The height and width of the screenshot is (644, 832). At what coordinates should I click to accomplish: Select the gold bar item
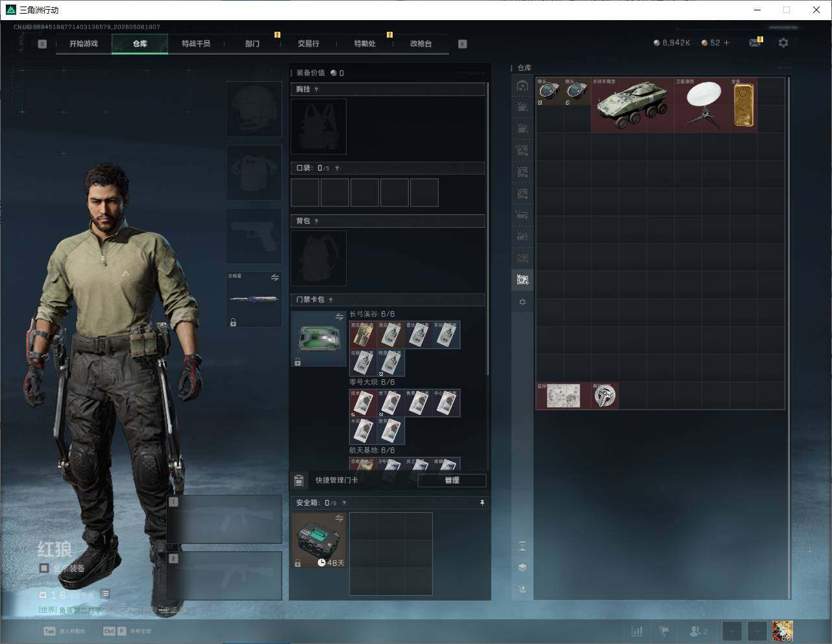[744, 105]
